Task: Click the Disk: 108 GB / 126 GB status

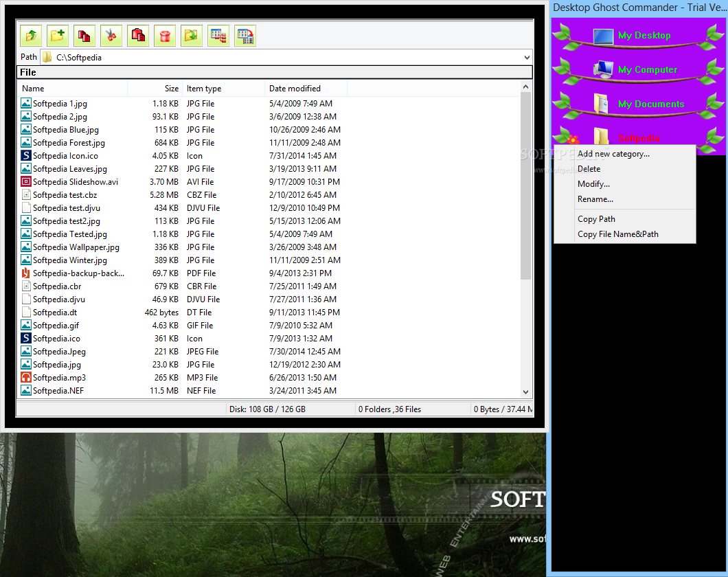Action: [x=267, y=409]
